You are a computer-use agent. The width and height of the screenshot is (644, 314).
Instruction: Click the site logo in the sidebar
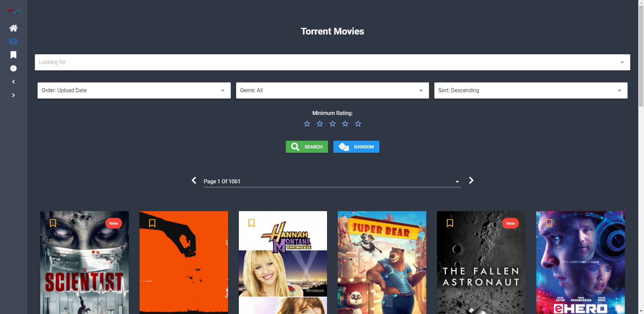[x=13, y=11]
